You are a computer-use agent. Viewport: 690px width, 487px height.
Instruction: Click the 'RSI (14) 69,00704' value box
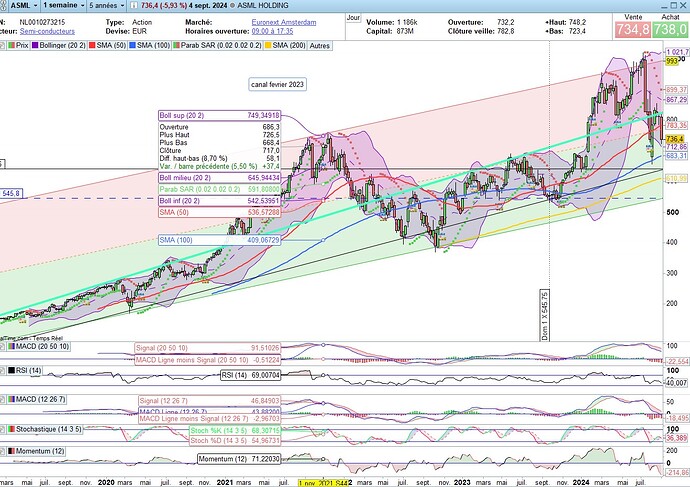coord(250,375)
